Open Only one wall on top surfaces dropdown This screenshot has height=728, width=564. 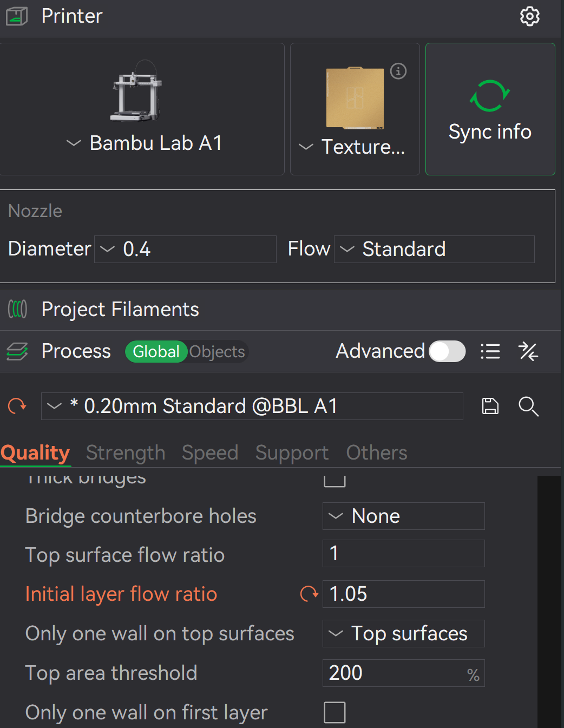[x=404, y=633]
